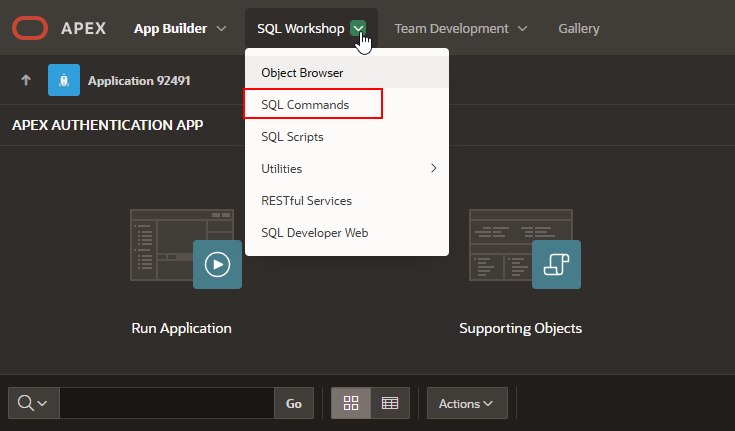Select Object Browser from the menu
735x431 pixels.
point(347,73)
